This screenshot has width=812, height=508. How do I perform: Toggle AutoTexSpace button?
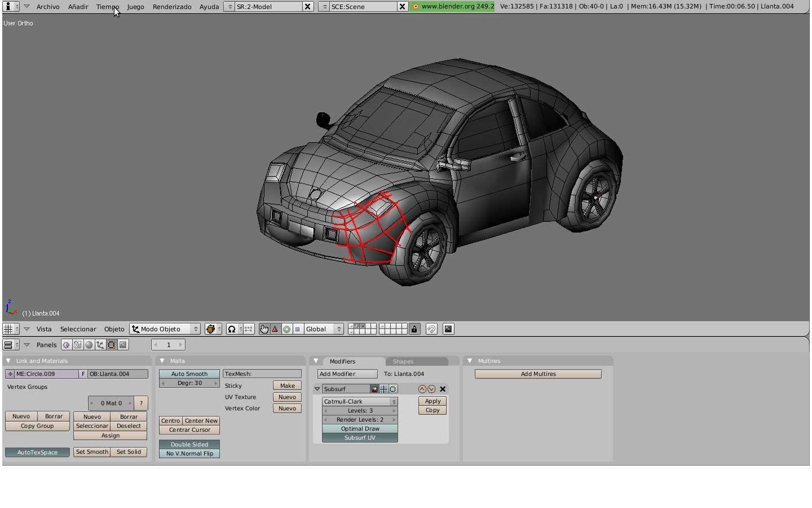(x=37, y=452)
